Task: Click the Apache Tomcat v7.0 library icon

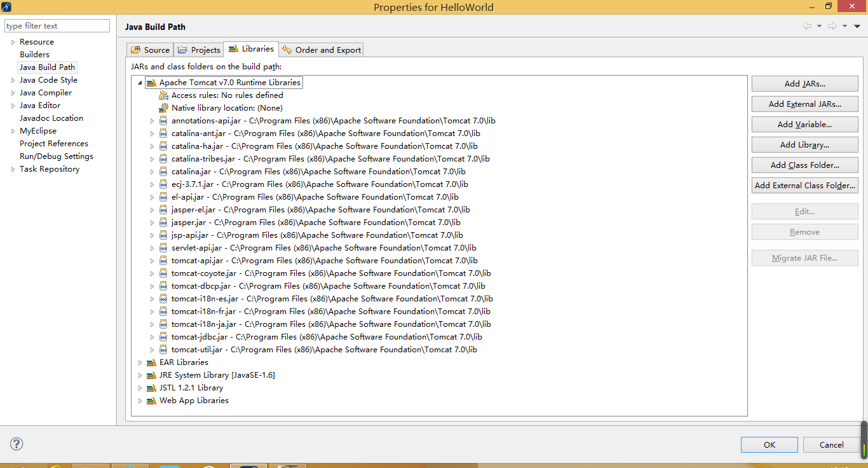Action: (x=151, y=83)
